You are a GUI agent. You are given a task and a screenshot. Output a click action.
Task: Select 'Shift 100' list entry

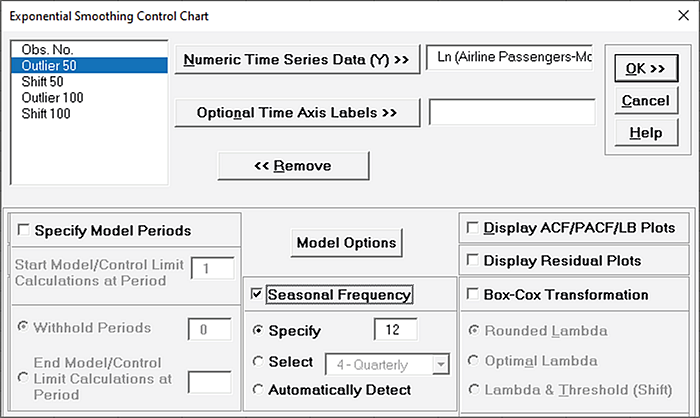tap(46, 114)
